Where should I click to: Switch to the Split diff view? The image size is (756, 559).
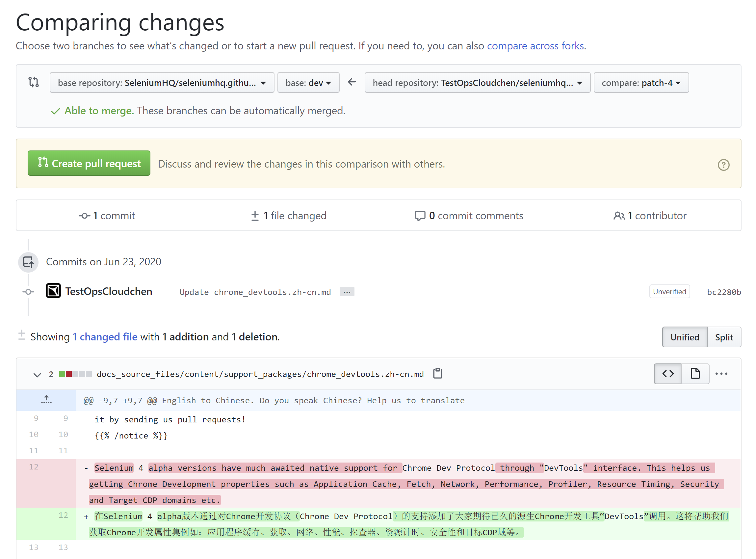[x=723, y=337]
